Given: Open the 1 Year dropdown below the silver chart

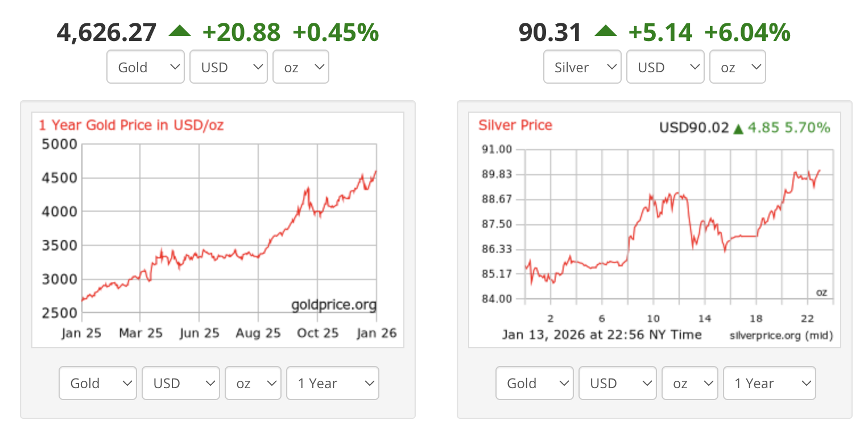Looking at the screenshot, I should pyautogui.click(x=769, y=383).
